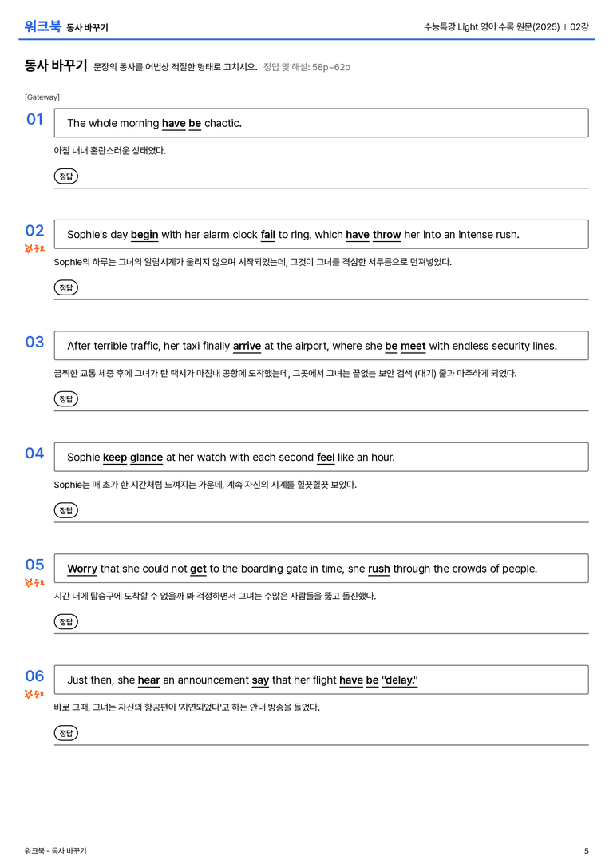Click the underlined word 'Worry' in question 05
Viewport: 613px width, 868px height.
pyautogui.click(x=82, y=569)
